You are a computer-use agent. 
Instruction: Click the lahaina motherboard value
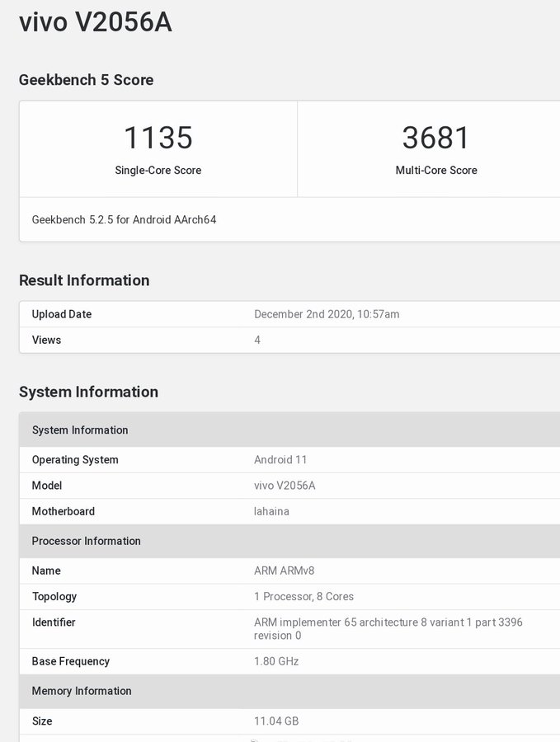(x=271, y=511)
